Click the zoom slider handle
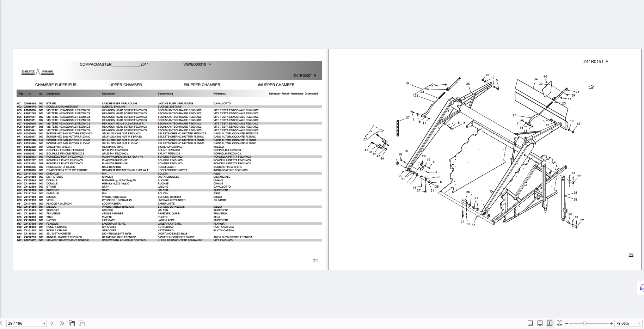The height and width of the screenshot is (329, 644). coord(585,323)
